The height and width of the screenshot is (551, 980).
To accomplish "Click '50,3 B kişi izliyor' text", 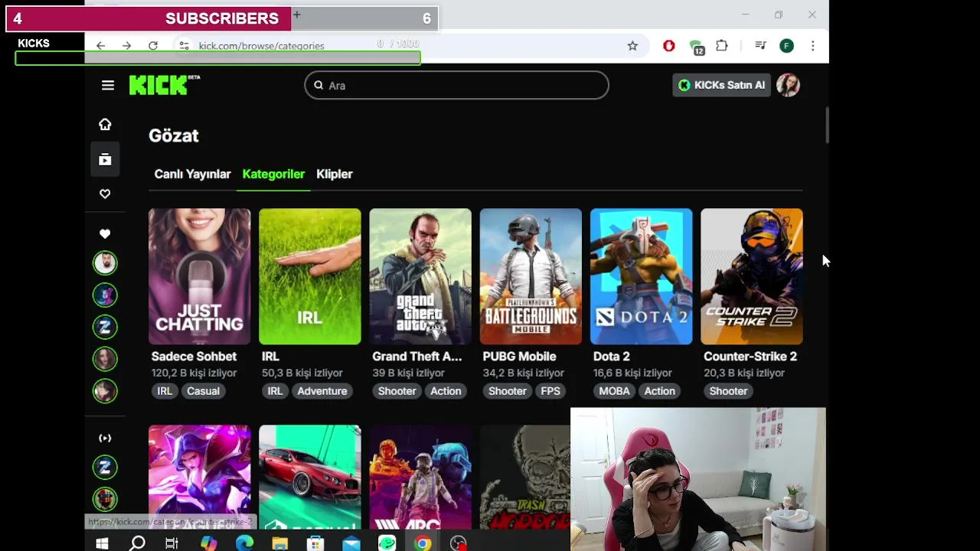I will coord(302,373).
